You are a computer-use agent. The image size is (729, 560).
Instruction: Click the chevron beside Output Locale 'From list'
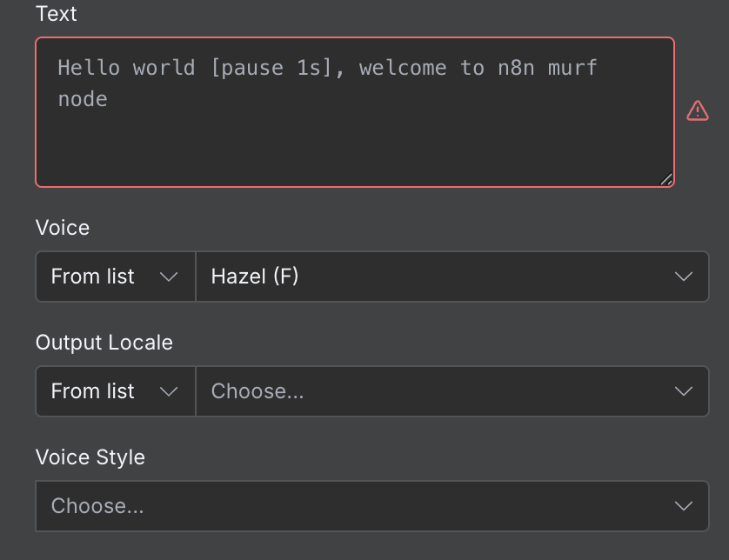tap(169, 391)
